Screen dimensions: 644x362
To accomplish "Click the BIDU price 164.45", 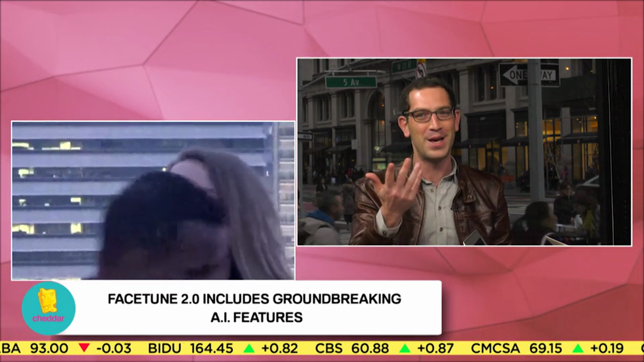I will pos(211,348).
